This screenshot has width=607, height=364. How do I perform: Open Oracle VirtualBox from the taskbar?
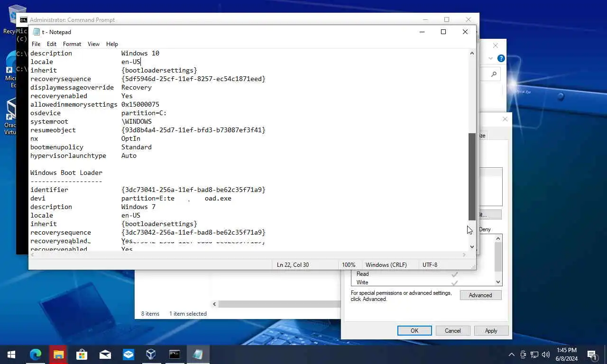(x=151, y=354)
